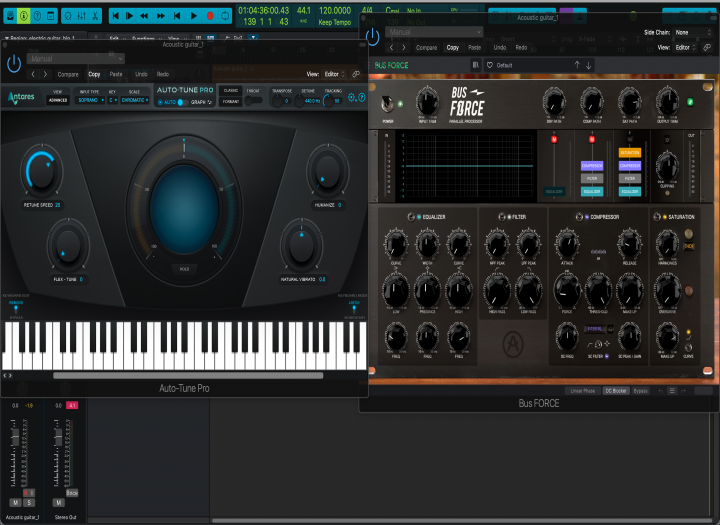Click the red Record button
This screenshot has width=720, height=525.
210,16
